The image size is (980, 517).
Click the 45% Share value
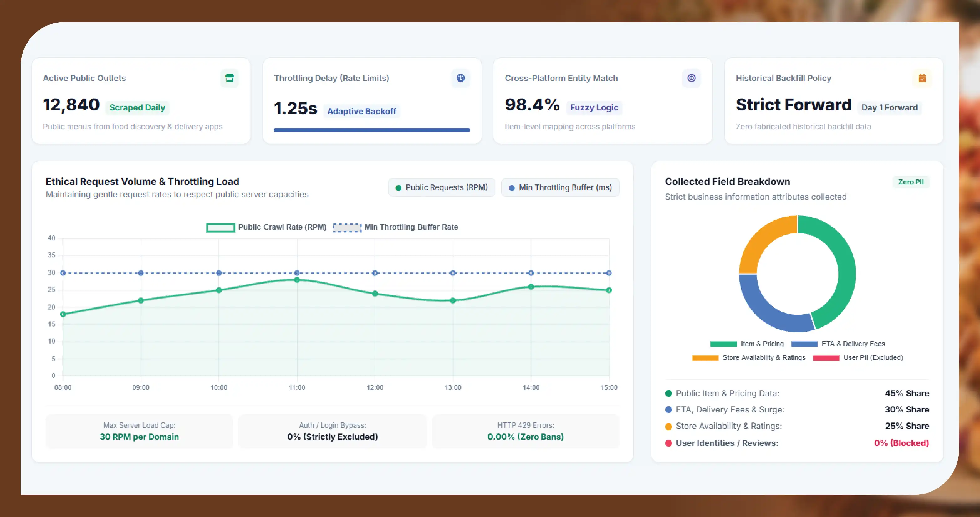[x=907, y=393]
